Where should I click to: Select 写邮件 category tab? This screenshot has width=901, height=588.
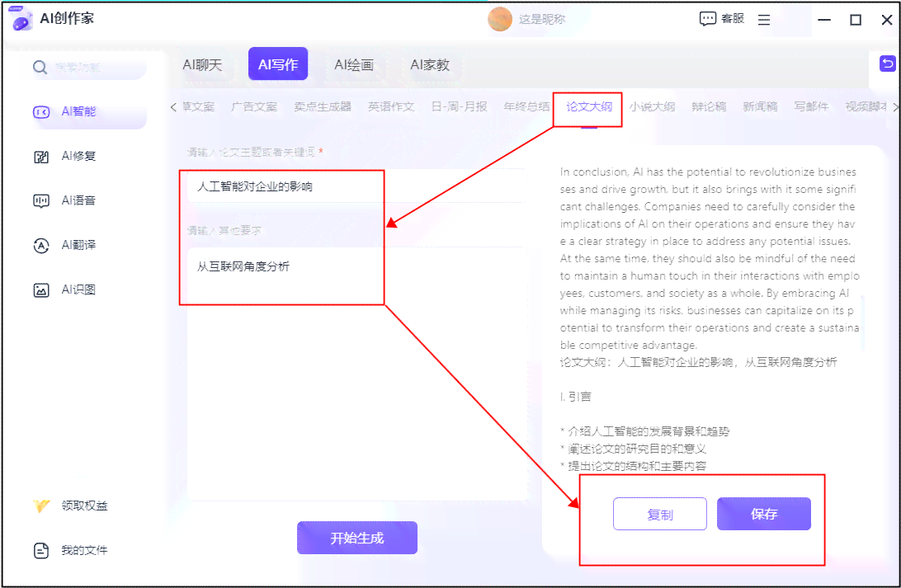(811, 107)
